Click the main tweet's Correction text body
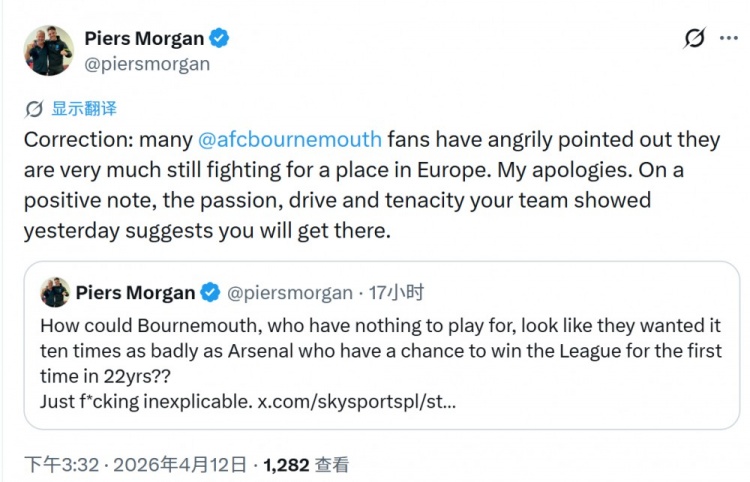The image size is (750, 482). click(x=370, y=185)
